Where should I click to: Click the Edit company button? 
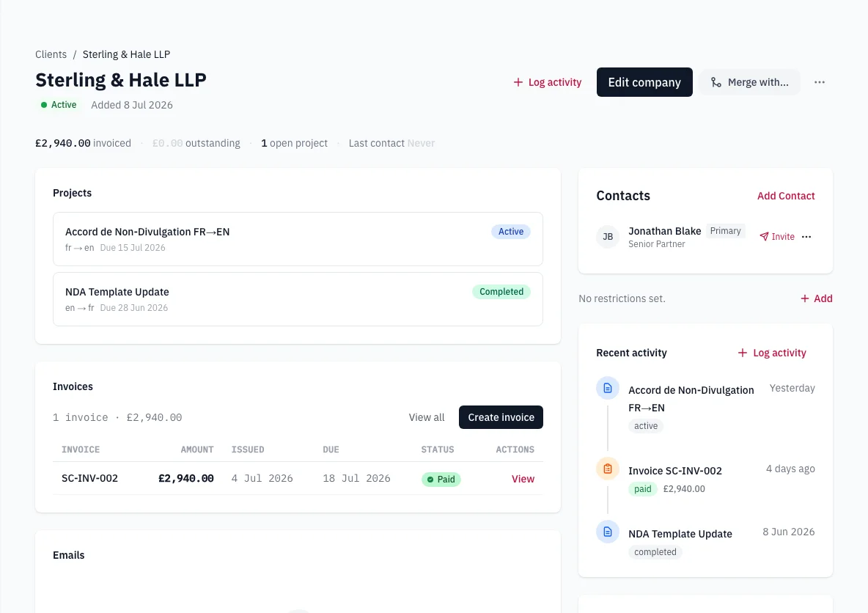(x=644, y=82)
